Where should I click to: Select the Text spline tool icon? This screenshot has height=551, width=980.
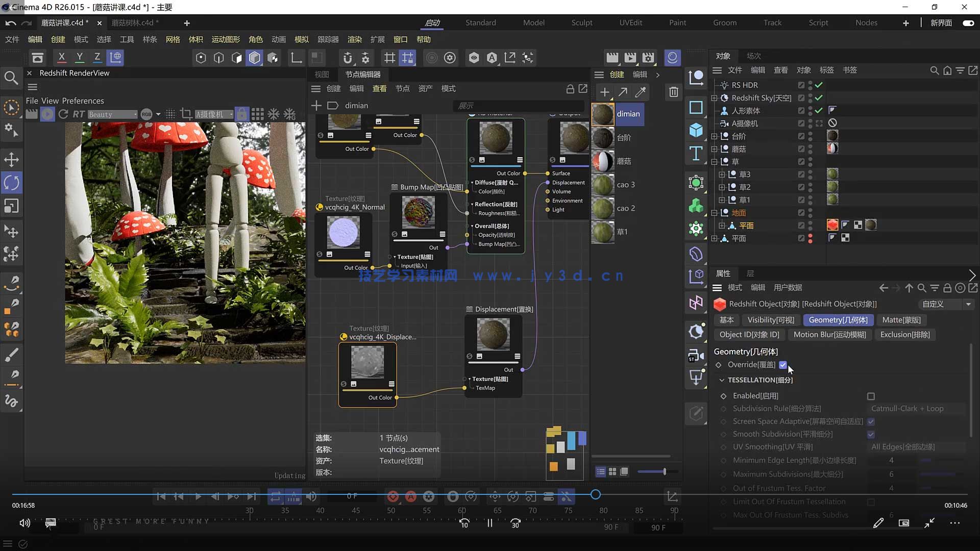696,153
